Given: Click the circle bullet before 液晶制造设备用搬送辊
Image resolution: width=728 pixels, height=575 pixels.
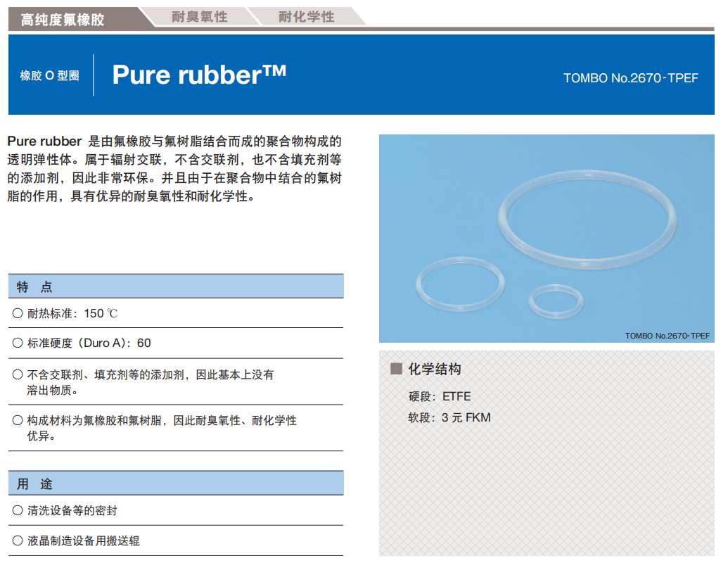Looking at the screenshot, I should pos(18,541).
